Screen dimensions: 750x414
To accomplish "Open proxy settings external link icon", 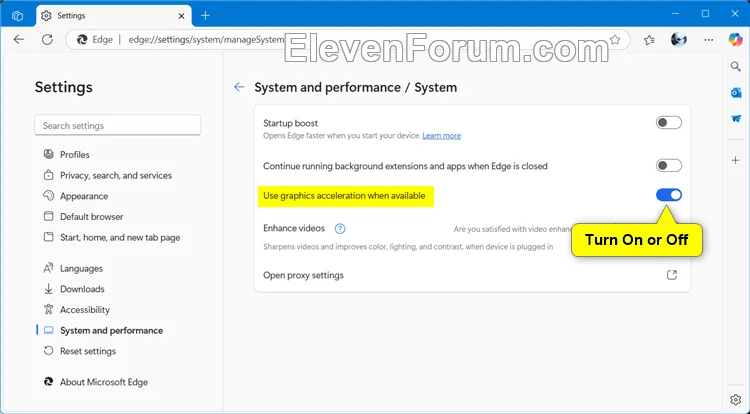I will point(672,275).
